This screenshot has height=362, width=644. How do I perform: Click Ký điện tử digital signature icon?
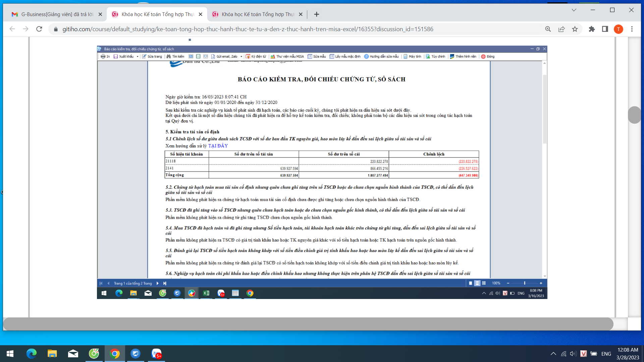pos(256,57)
